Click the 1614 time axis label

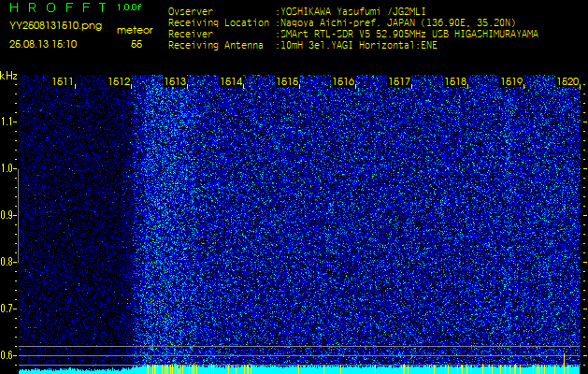[x=231, y=81]
